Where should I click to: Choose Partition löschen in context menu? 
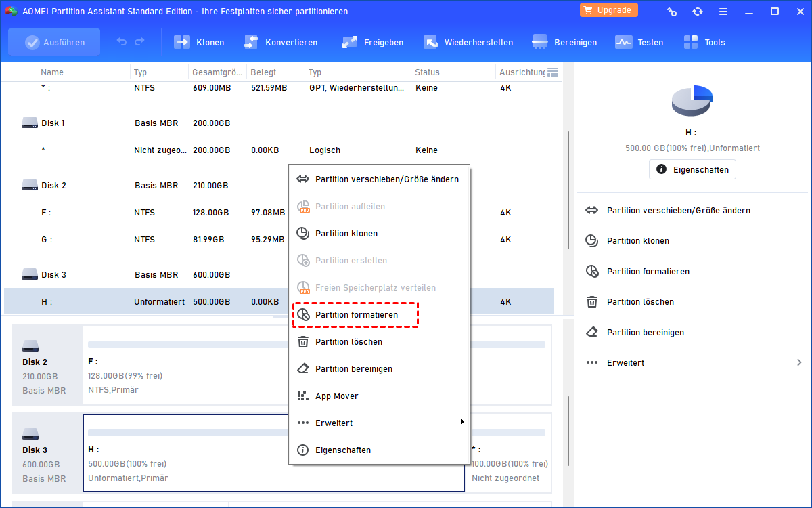tap(379, 342)
